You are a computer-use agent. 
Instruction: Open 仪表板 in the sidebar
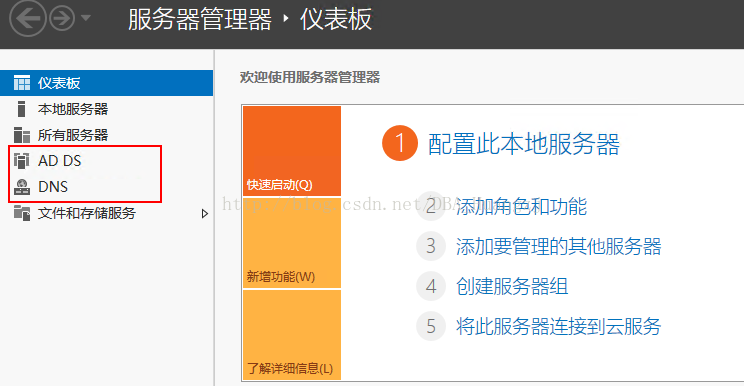tap(106, 83)
